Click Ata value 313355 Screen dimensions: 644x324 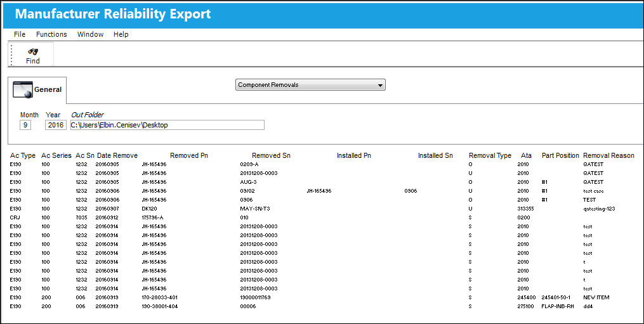coord(526,209)
